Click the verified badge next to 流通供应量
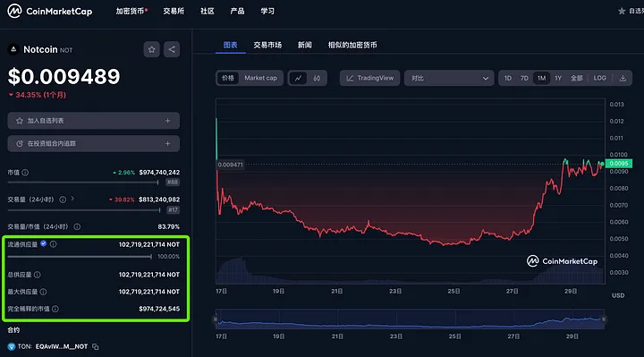644x357 pixels. tap(44, 243)
